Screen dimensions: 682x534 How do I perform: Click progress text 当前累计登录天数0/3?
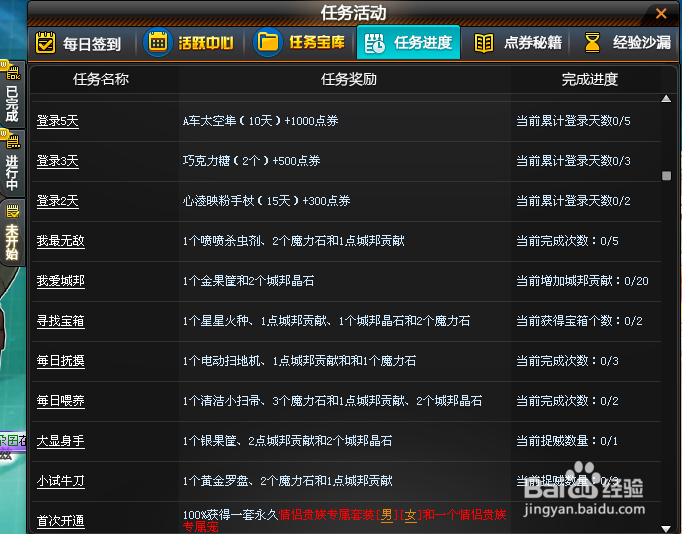573,161
